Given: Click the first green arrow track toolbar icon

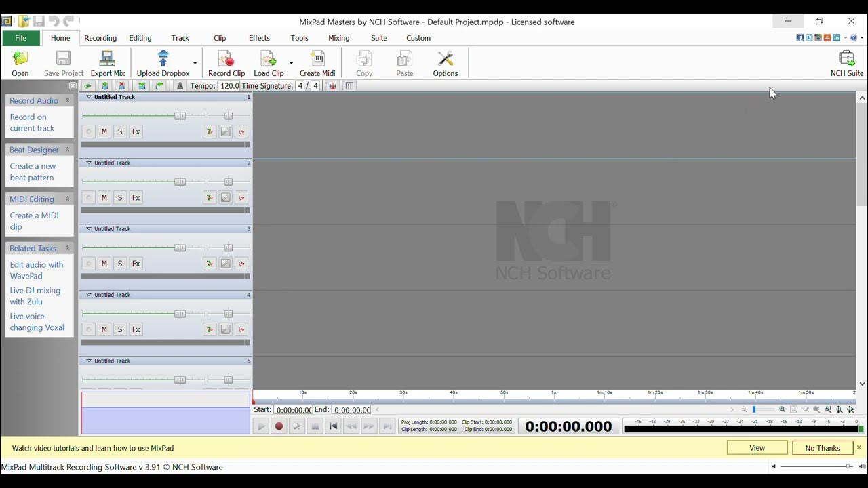Looking at the screenshot, I should click(x=87, y=86).
